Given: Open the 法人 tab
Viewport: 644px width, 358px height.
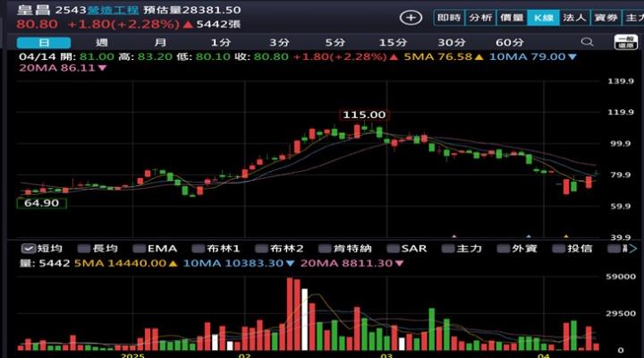Looking at the screenshot, I should tap(574, 17).
